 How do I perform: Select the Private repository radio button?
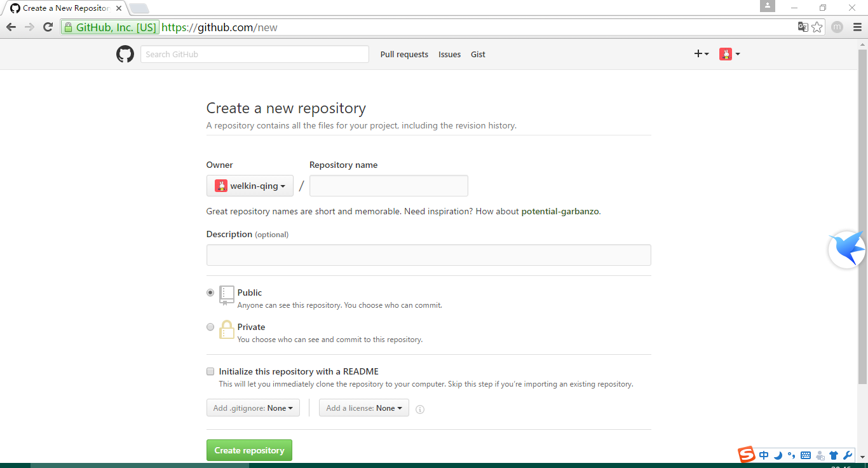tap(210, 327)
